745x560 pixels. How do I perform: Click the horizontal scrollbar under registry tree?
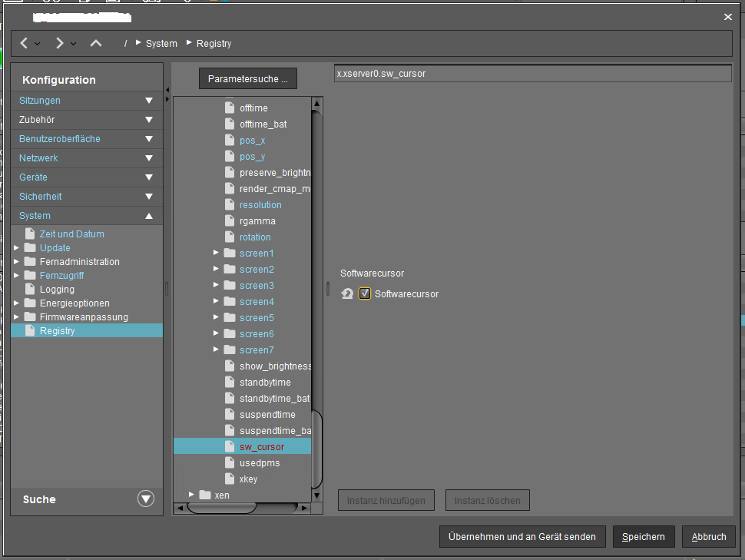(x=242, y=508)
